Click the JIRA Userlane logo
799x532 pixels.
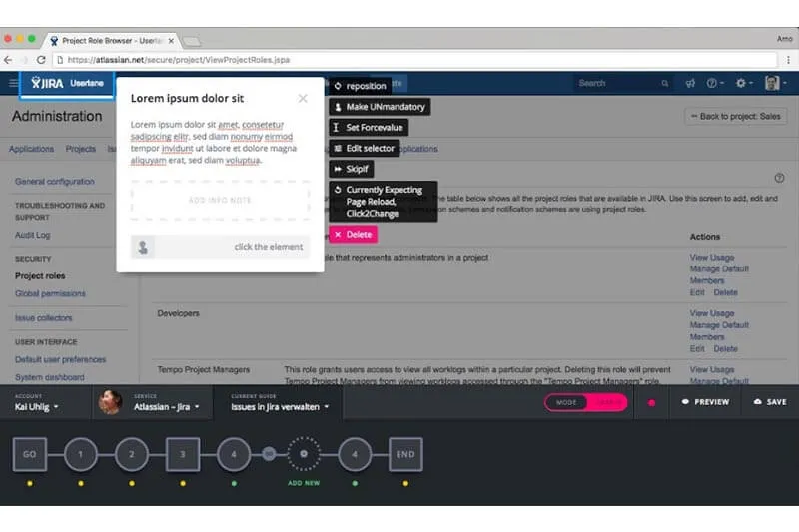click(67, 83)
